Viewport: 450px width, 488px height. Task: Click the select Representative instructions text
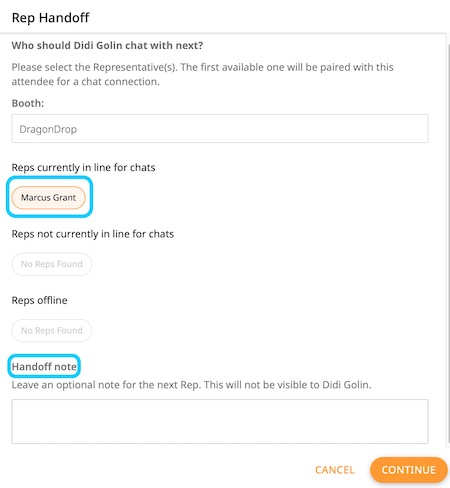[202, 74]
